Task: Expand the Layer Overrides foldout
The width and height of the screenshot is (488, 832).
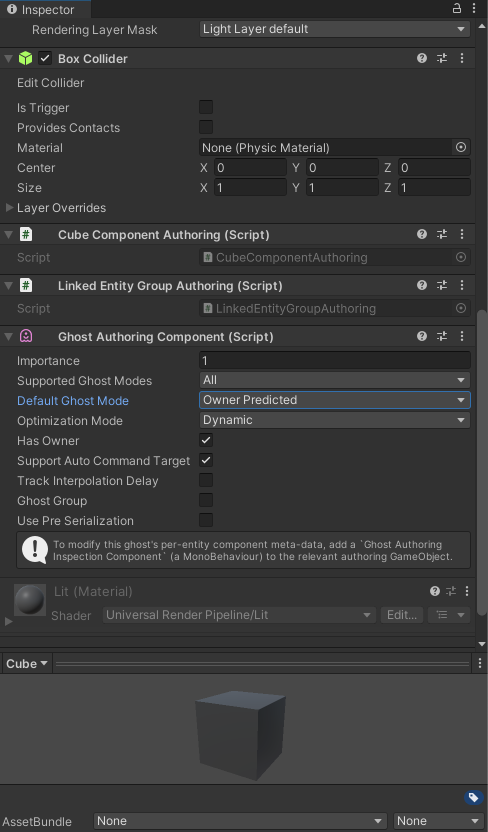Action: tap(9, 207)
